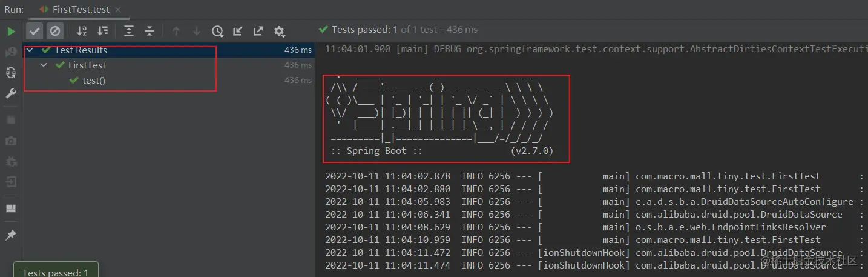This screenshot has width=868, height=277.
Task: Click the stop process square icon
Action: (11, 120)
